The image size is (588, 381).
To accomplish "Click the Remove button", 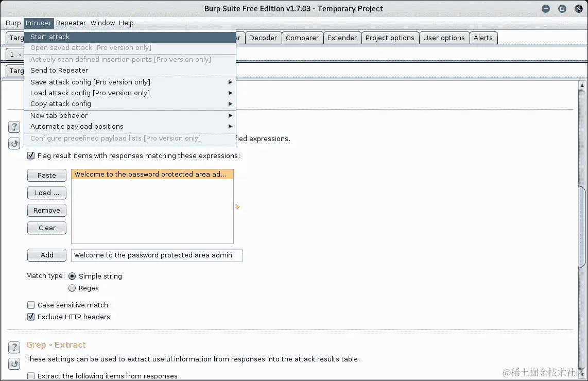I will [47, 211].
